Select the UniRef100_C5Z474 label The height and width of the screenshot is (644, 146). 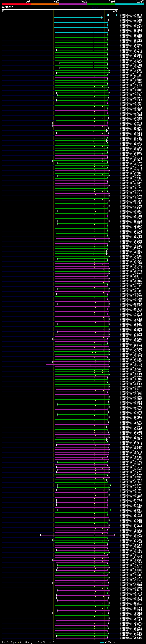click(x=131, y=366)
